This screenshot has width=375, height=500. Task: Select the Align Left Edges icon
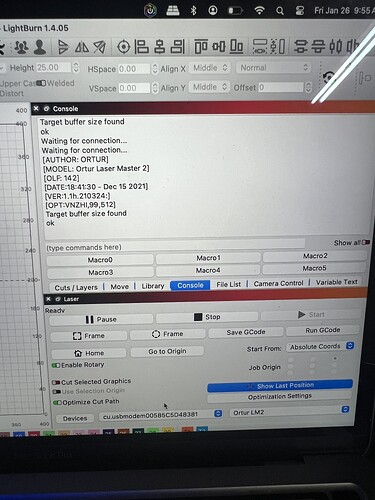[x=142, y=47]
